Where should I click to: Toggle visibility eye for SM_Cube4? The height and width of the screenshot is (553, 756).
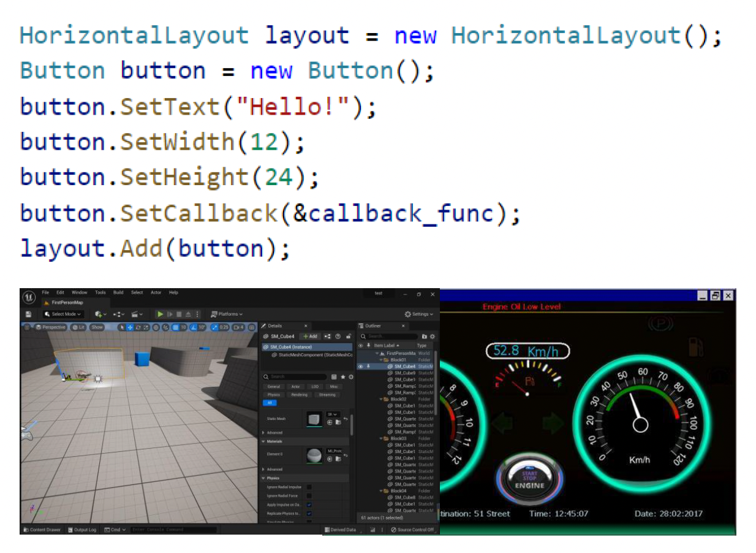[x=360, y=367]
